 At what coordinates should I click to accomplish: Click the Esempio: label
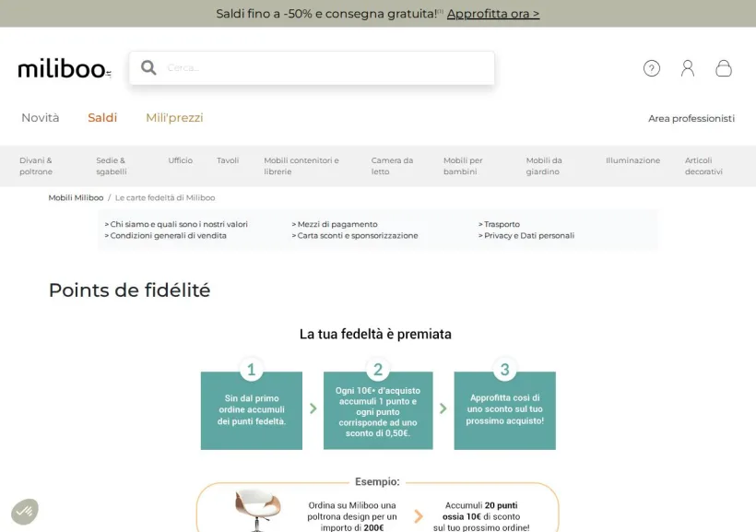pyautogui.click(x=377, y=481)
